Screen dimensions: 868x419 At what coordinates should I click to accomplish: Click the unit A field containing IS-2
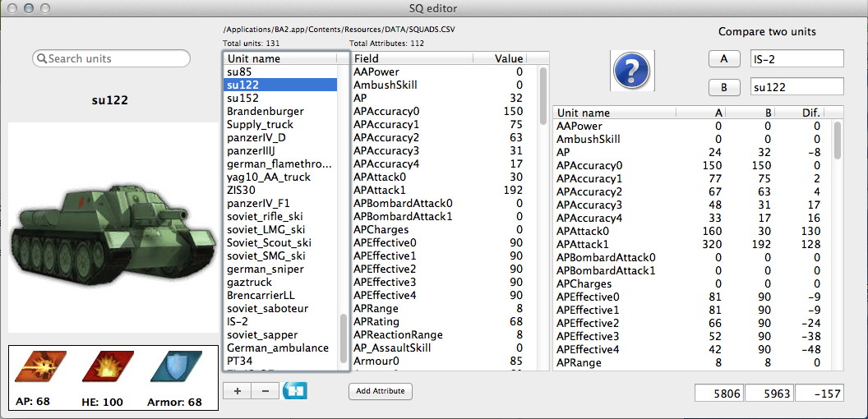point(796,58)
